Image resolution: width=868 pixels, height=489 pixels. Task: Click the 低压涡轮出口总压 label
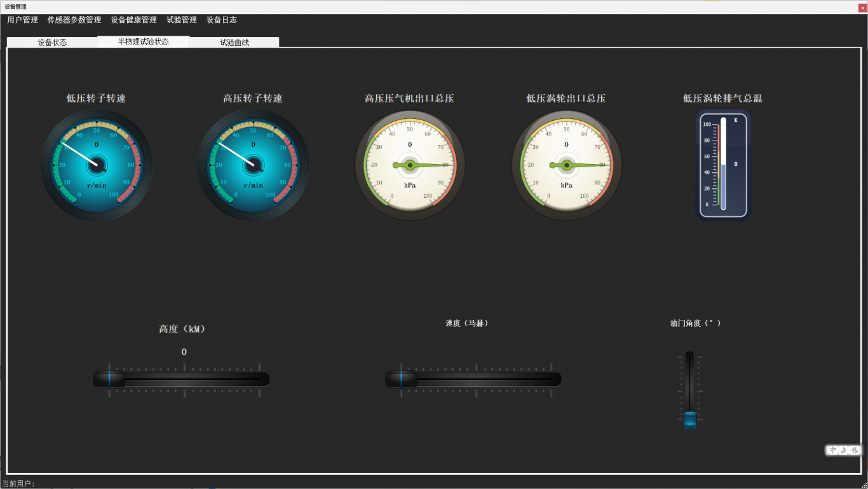pyautogui.click(x=566, y=99)
